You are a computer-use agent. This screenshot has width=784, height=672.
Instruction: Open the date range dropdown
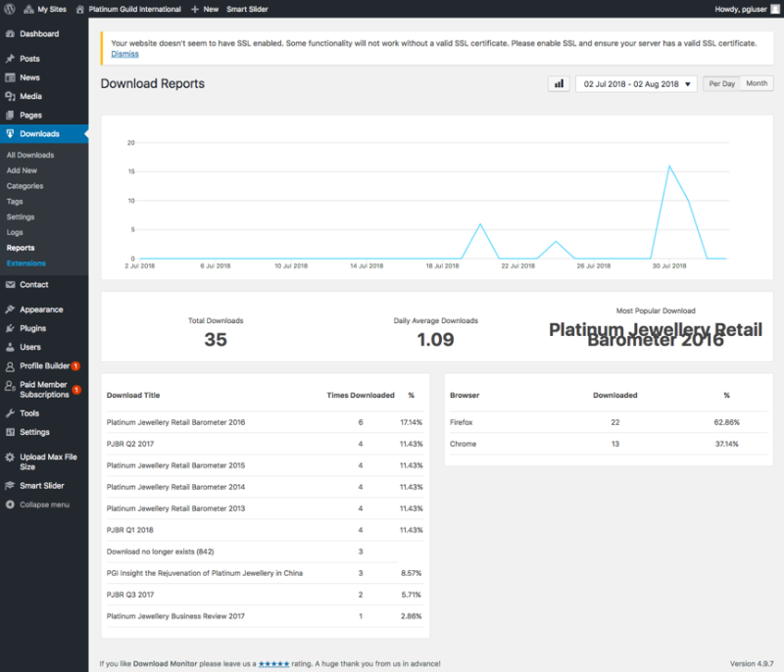point(636,84)
